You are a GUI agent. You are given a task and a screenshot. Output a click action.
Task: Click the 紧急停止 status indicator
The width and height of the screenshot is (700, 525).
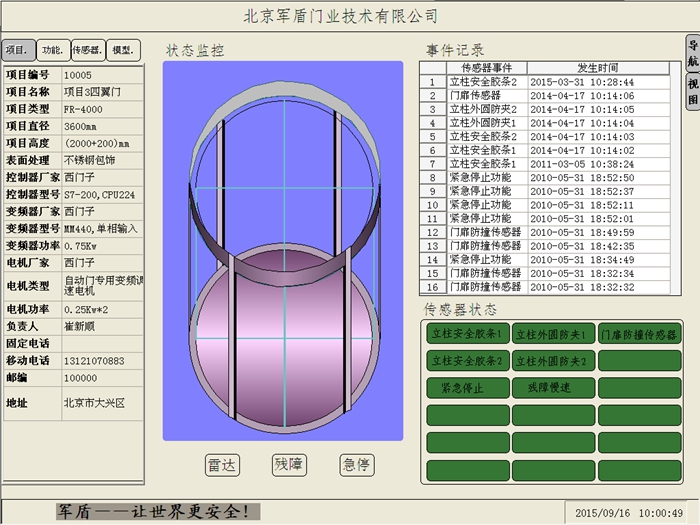[x=468, y=387]
